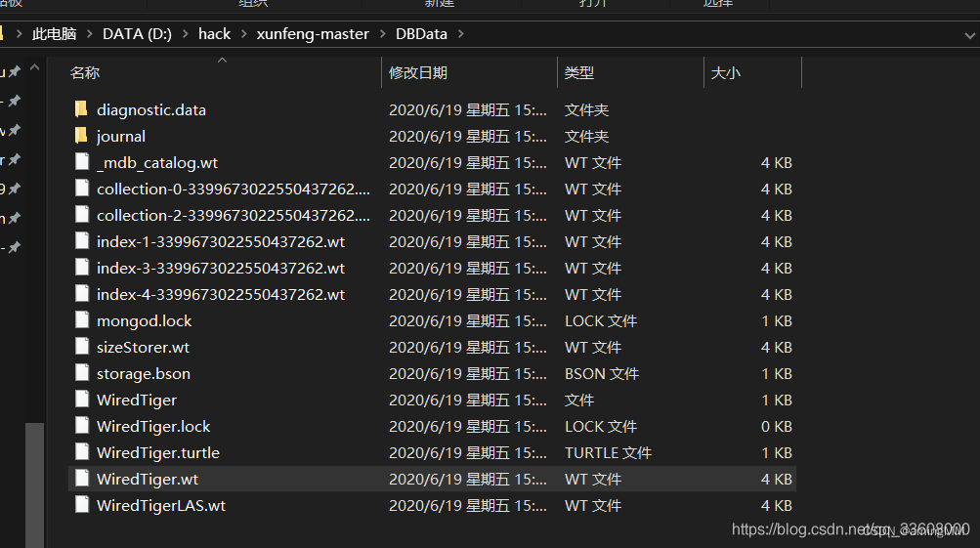Select the index-1-3399673022550437262.wt name

coord(221,242)
